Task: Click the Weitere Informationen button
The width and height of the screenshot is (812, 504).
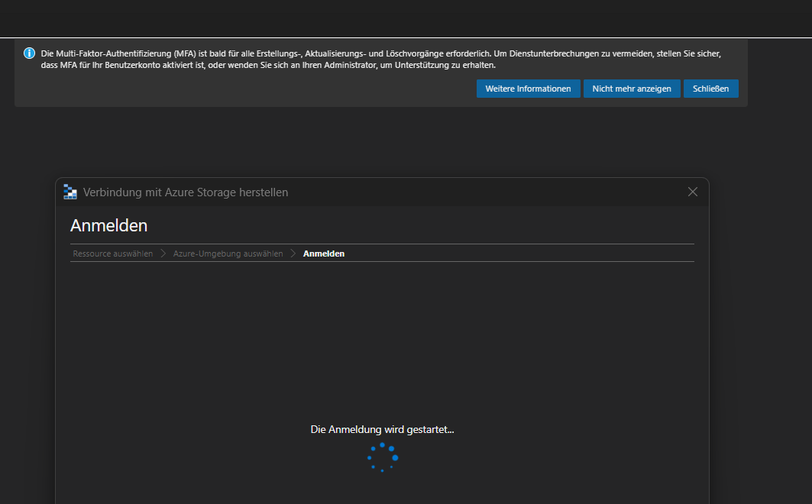Action: tap(528, 89)
